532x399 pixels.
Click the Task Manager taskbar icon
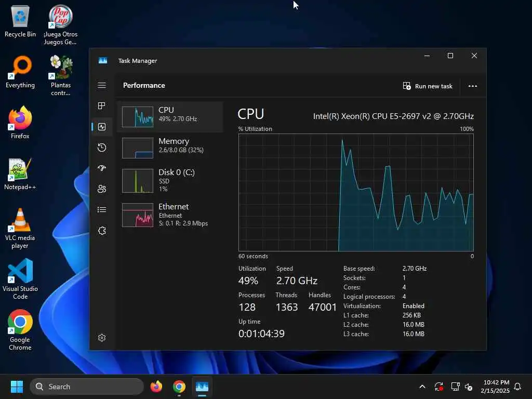coord(202,387)
